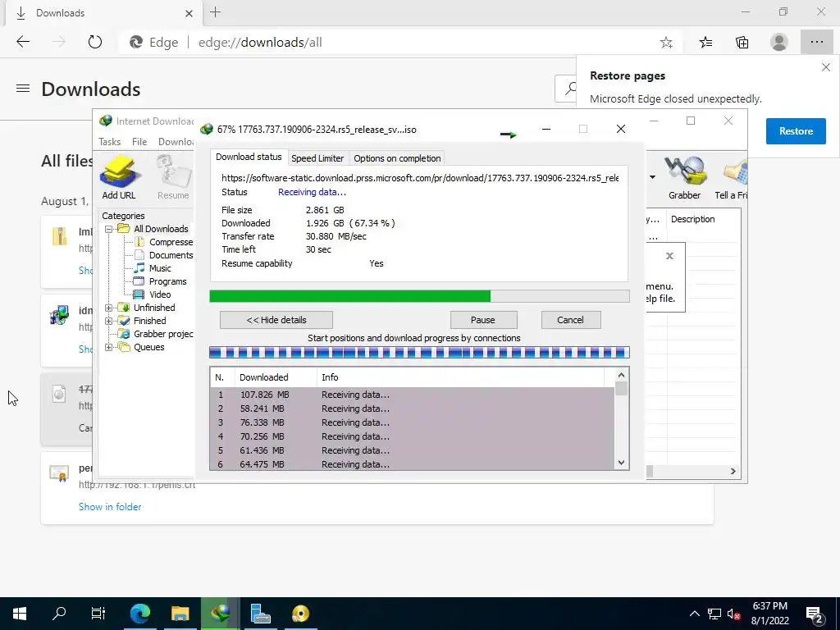Screen dimensions: 840x630
Task: Click the downloads search magnifier in Edge
Action: tap(570, 89)
